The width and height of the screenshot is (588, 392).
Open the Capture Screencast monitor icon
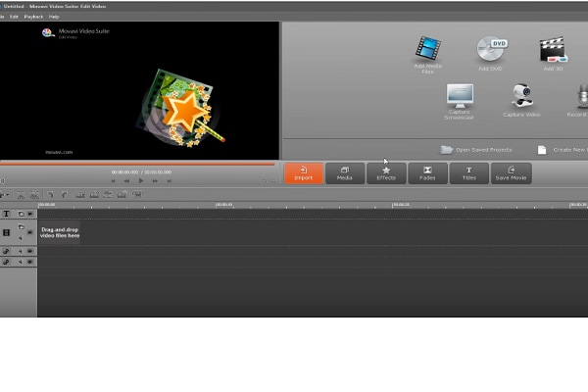coord(460,95)
